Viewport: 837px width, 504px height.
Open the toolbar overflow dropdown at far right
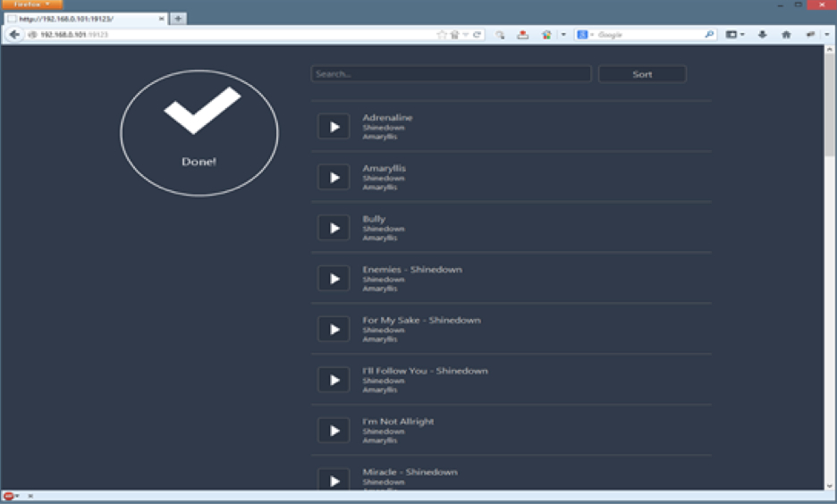pos(827,35)
